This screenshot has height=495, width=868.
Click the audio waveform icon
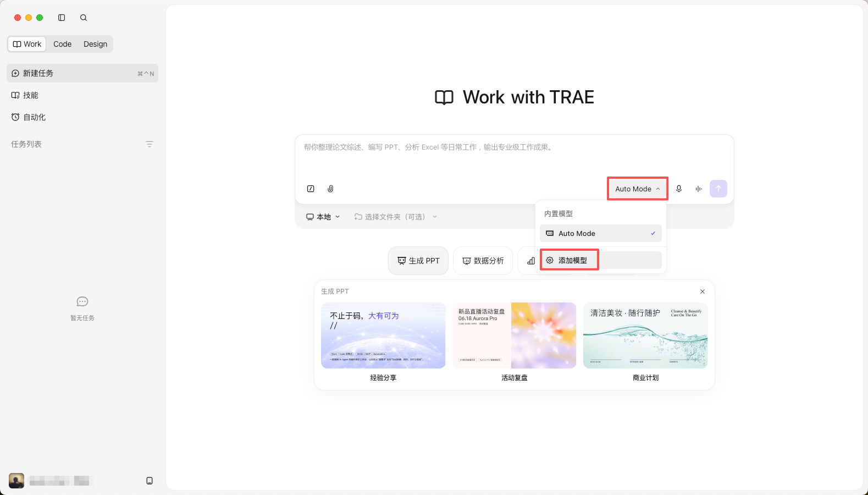coord(699,189)
